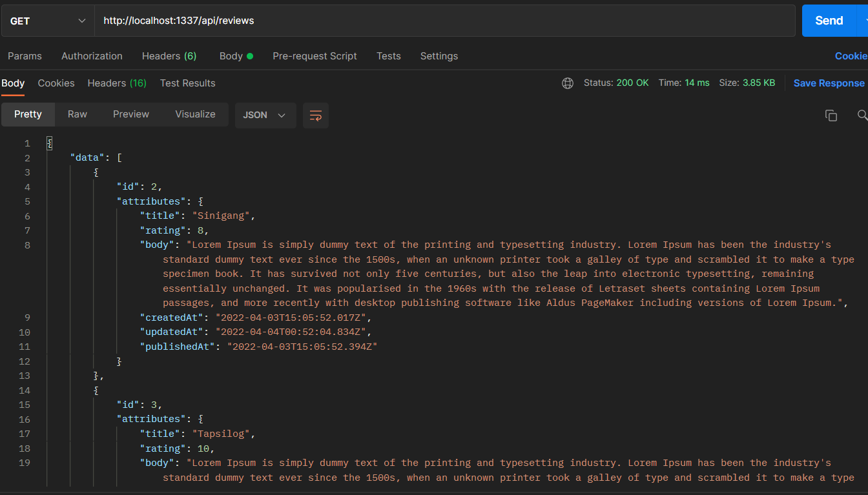The width and height of the screenshot is (868, 495).
Task: View response Headers (16) tab
Action: pos(117,83)
